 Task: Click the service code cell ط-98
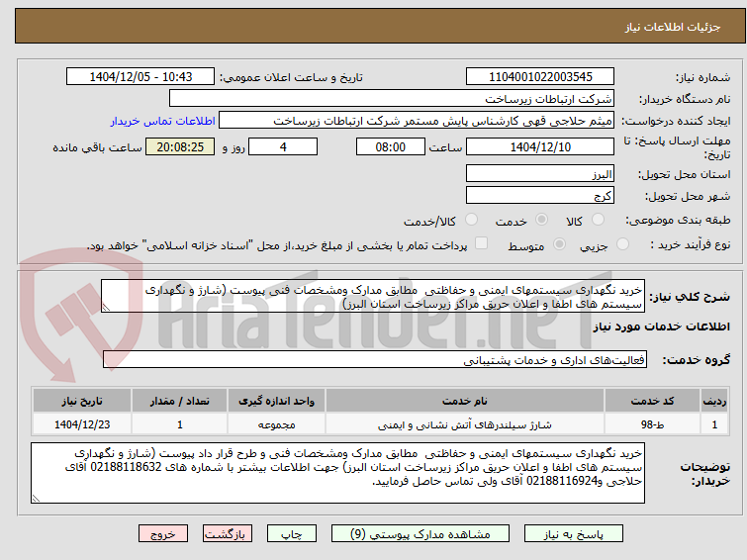point(652,424)
